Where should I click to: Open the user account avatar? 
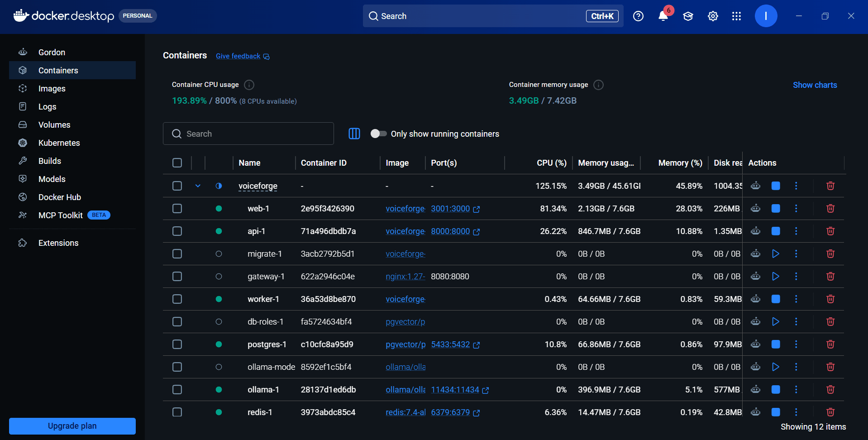tap(766, 16)
